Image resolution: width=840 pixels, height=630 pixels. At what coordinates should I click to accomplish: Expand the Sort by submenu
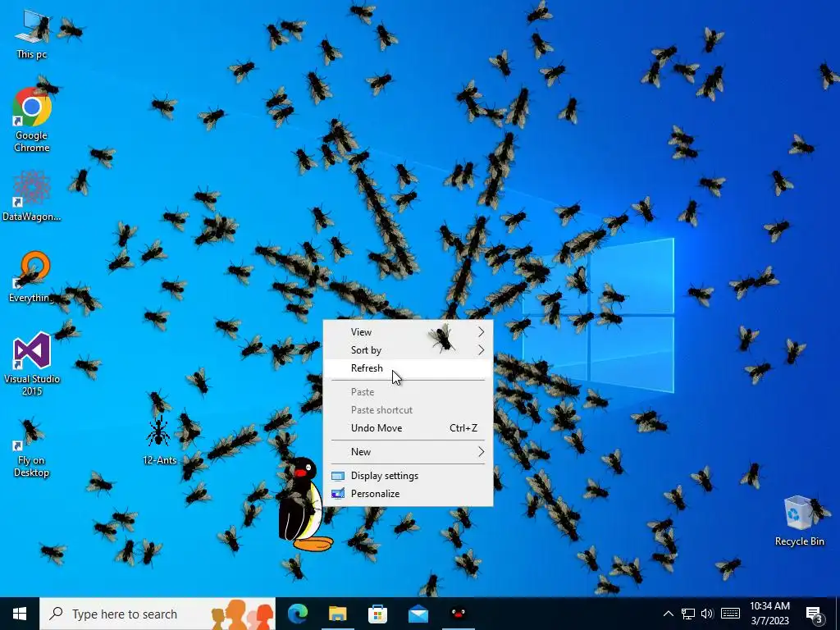click(x=408, y=350)
